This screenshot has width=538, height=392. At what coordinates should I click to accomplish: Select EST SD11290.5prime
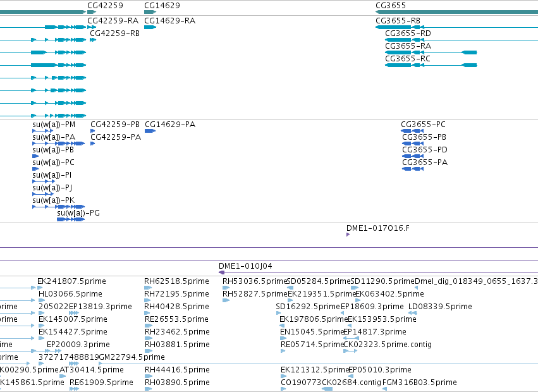tap(382, 281)
